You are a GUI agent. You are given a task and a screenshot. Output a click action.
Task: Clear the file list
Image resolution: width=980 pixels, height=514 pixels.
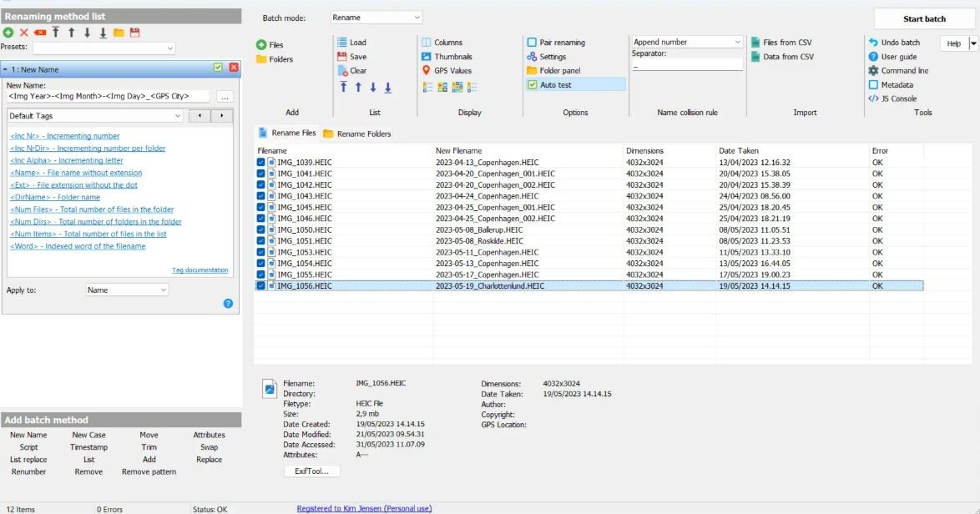(x=351, y=71)
